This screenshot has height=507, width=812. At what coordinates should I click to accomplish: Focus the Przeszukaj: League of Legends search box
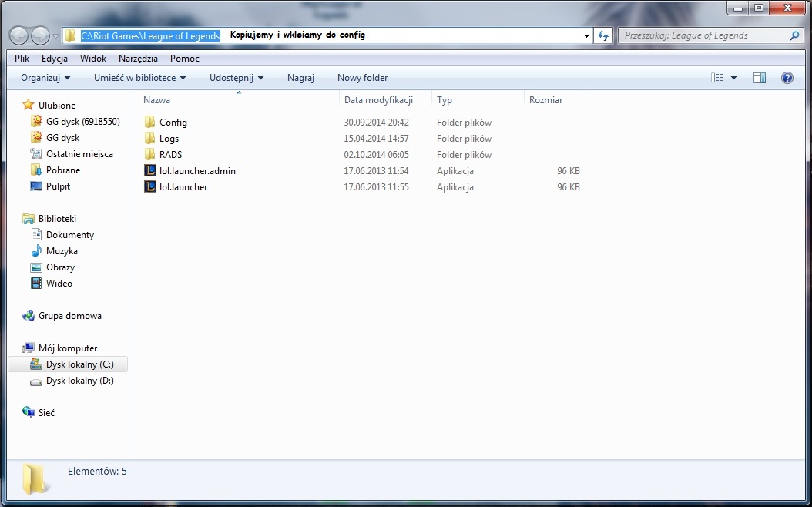click(710, 35)
